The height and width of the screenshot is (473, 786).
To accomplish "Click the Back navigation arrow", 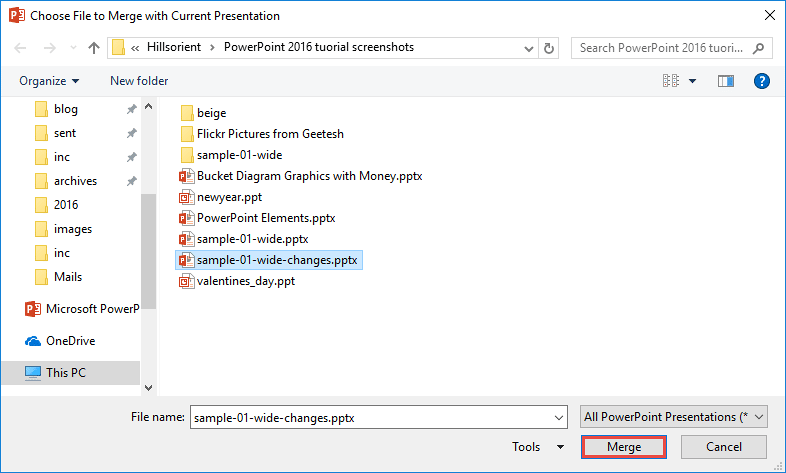I will point(20,48).
